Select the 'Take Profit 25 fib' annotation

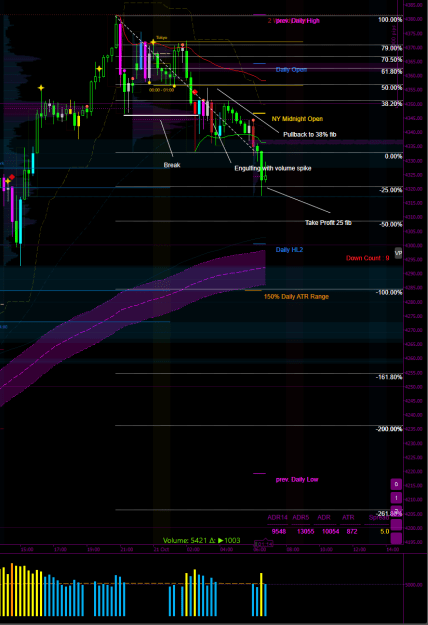328,222
